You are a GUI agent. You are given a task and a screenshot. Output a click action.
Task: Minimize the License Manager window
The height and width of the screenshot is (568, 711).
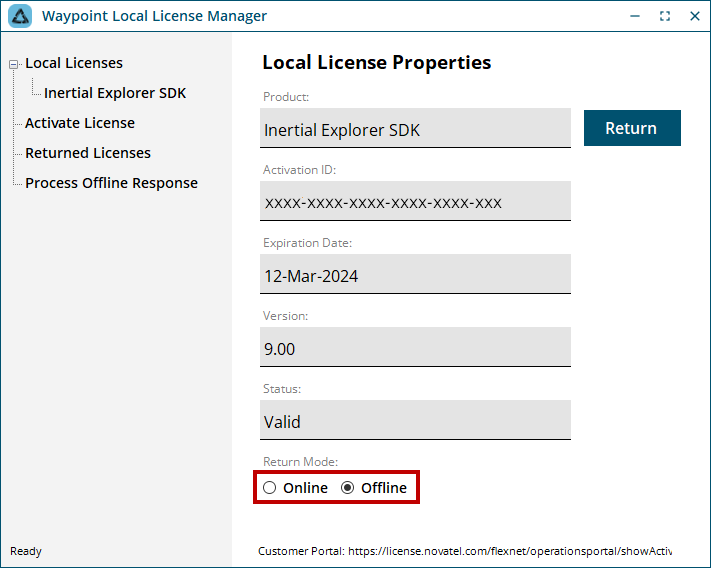click(x=635, y=16)
